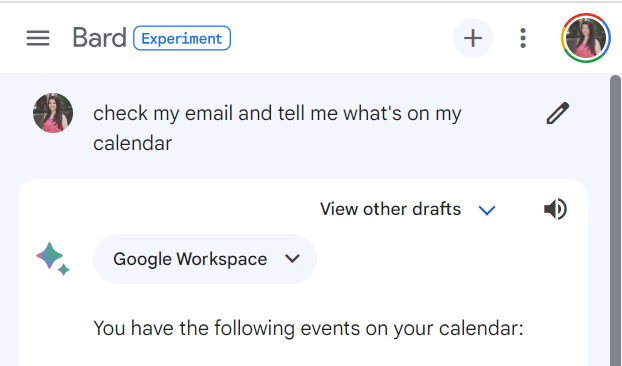Click the vertical scrollbar on the right

pyautogui.click(x=615, y=220)
